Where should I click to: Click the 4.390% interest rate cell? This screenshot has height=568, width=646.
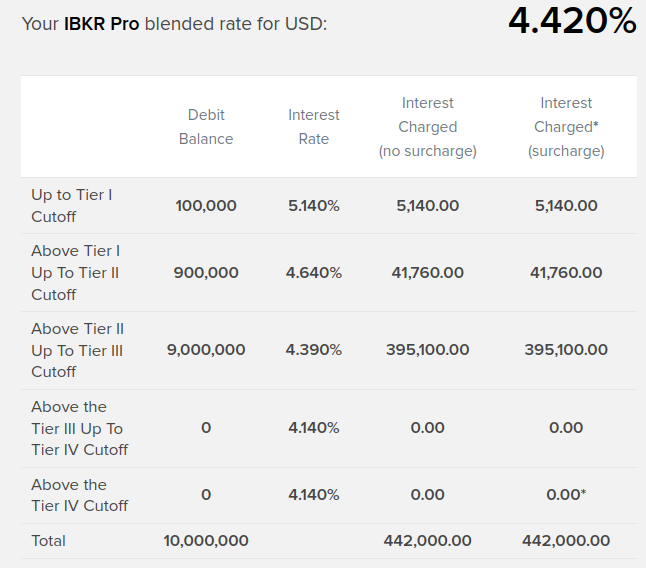313,350
